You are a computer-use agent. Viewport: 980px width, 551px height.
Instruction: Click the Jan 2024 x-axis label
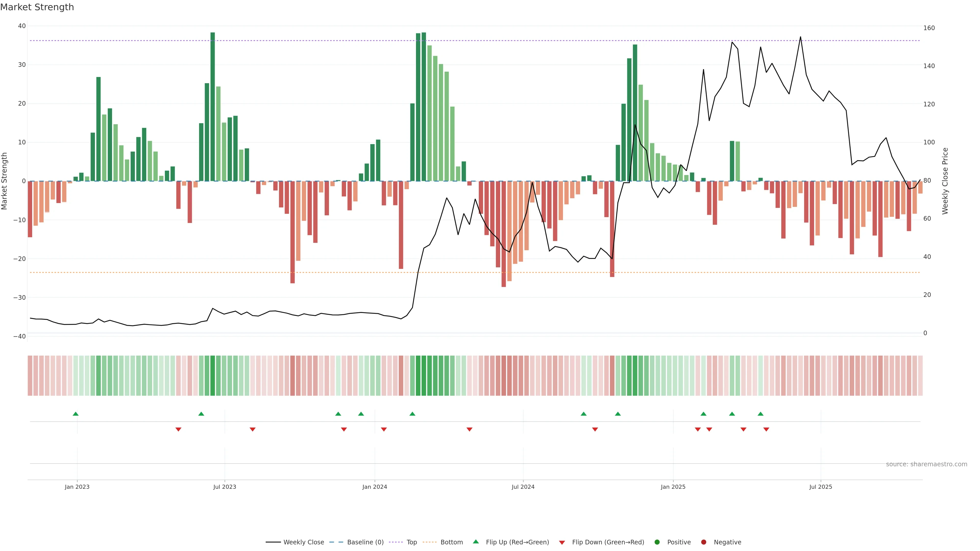click(x=374, y=487)
